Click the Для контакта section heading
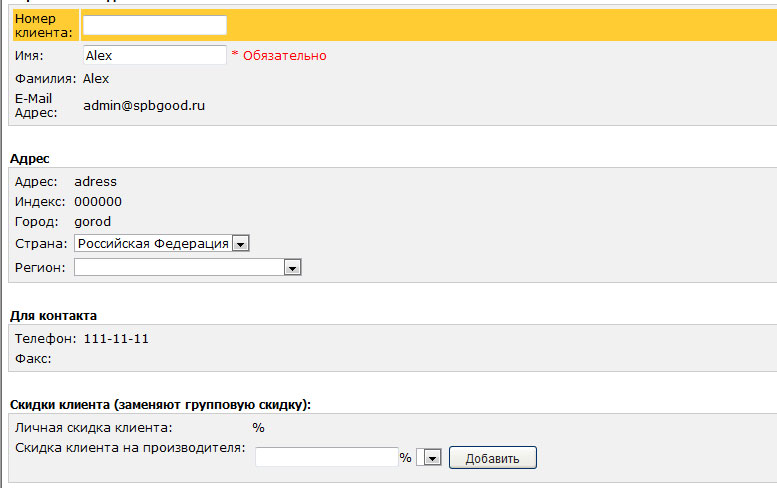The image size is (777, 488). (53, 315)
